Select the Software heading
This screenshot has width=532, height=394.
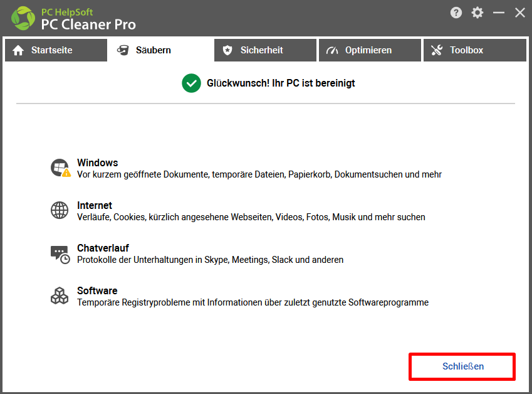[x=97, y=290]
